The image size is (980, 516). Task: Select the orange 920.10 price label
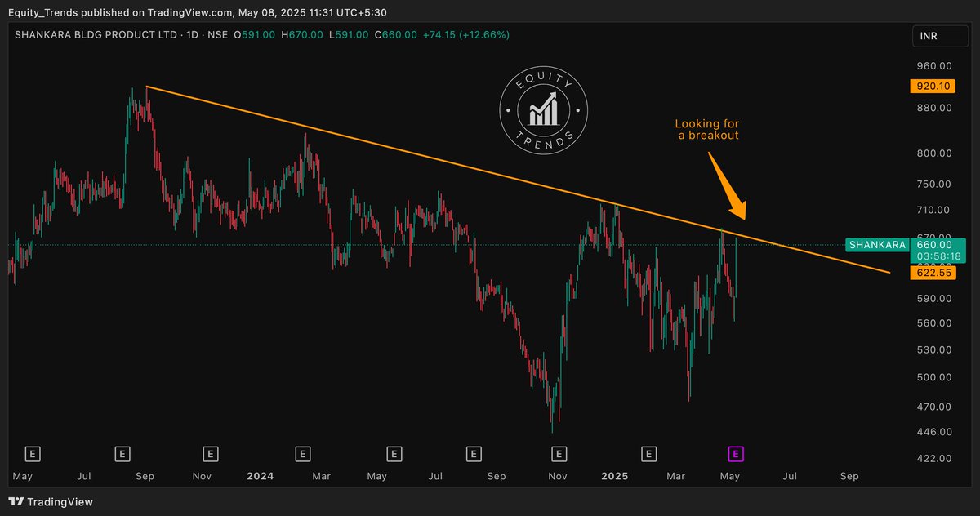pyautogui.click(x=932, y=86)
